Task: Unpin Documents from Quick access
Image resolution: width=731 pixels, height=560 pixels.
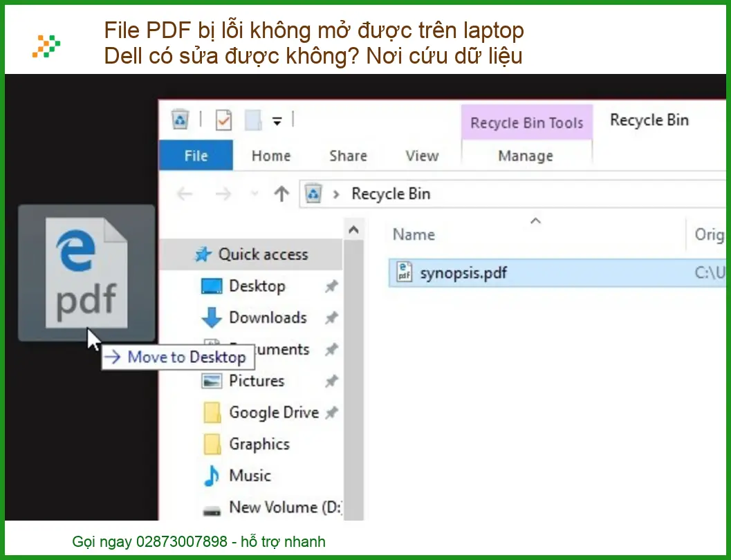Action: pos(331,349)
